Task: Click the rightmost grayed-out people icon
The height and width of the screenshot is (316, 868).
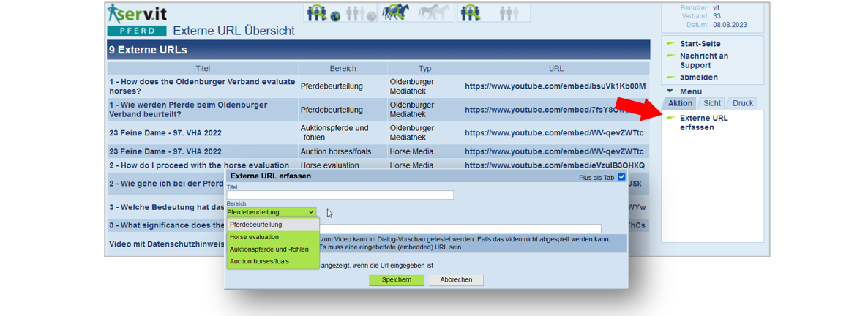Action: pyautogui.click(x=509, y=13)
